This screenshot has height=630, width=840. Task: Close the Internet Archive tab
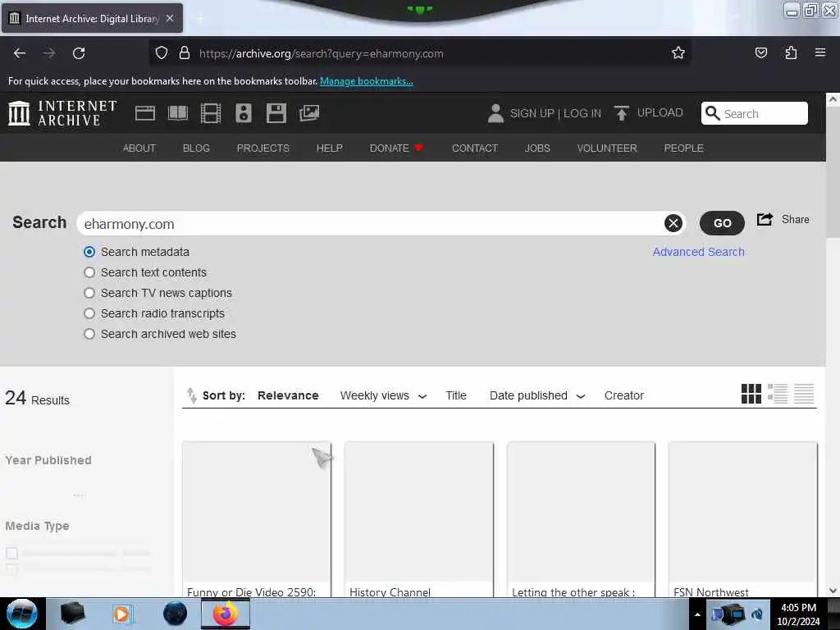point(170,18)
